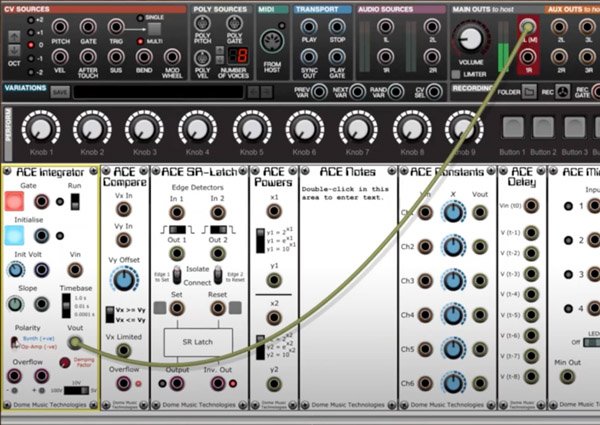
Task: Toggle the Integrator Timebase switch
Action: tap(66, 306)
